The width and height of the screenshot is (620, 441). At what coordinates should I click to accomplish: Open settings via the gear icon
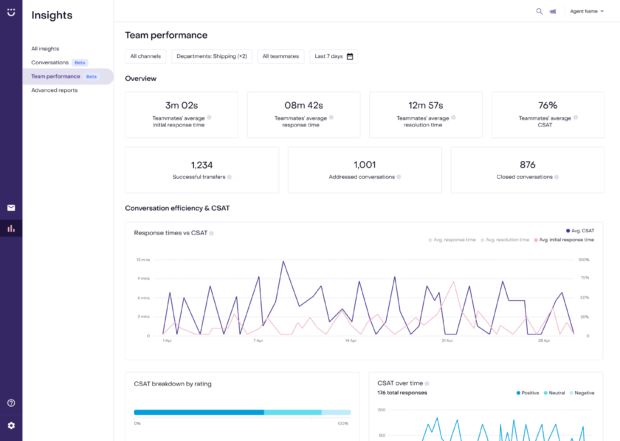(x=11, y=425)
